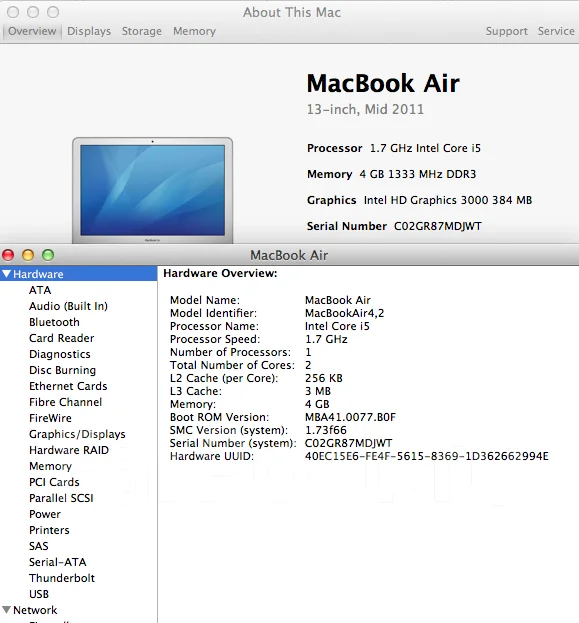Select USB in the sidebar
This screenshot has width=579, height=623.
point(39,594)
